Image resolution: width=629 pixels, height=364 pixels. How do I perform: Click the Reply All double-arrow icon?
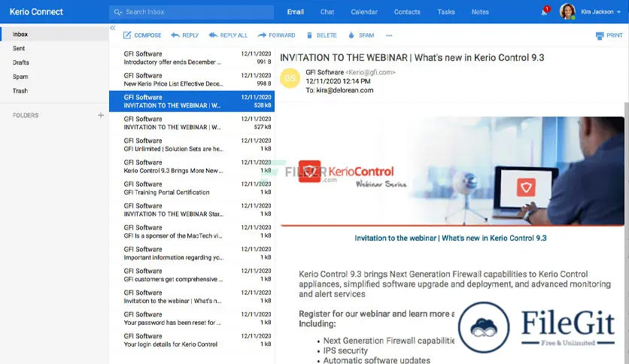pos(213,35)
